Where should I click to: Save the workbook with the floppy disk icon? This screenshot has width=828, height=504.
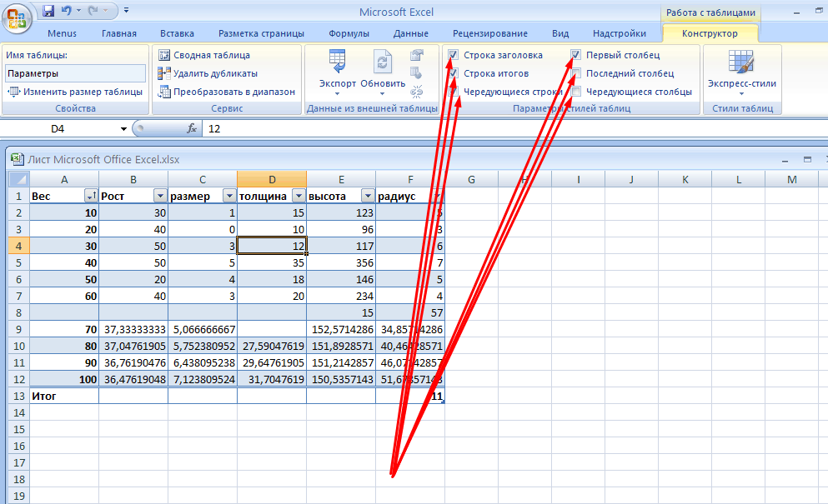[48, 11]
